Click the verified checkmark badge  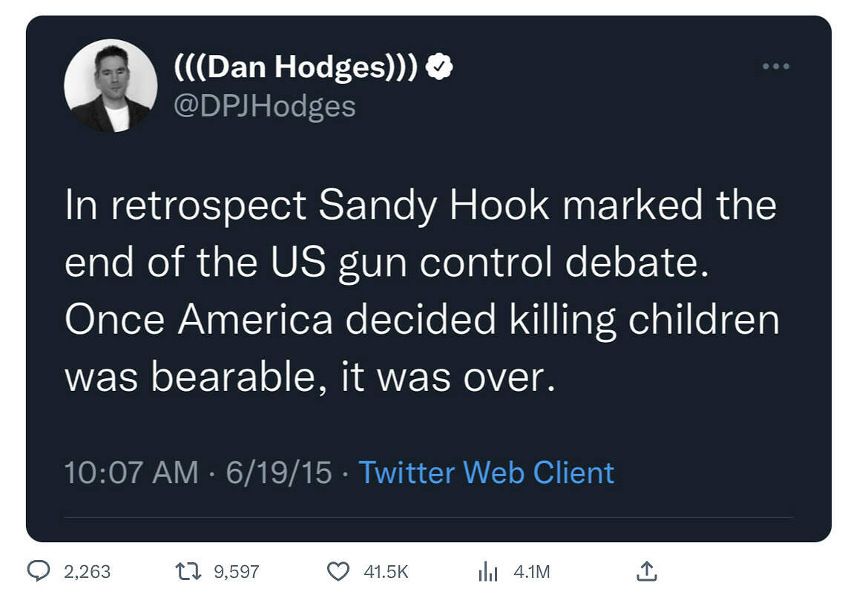[x=442, y=68]
